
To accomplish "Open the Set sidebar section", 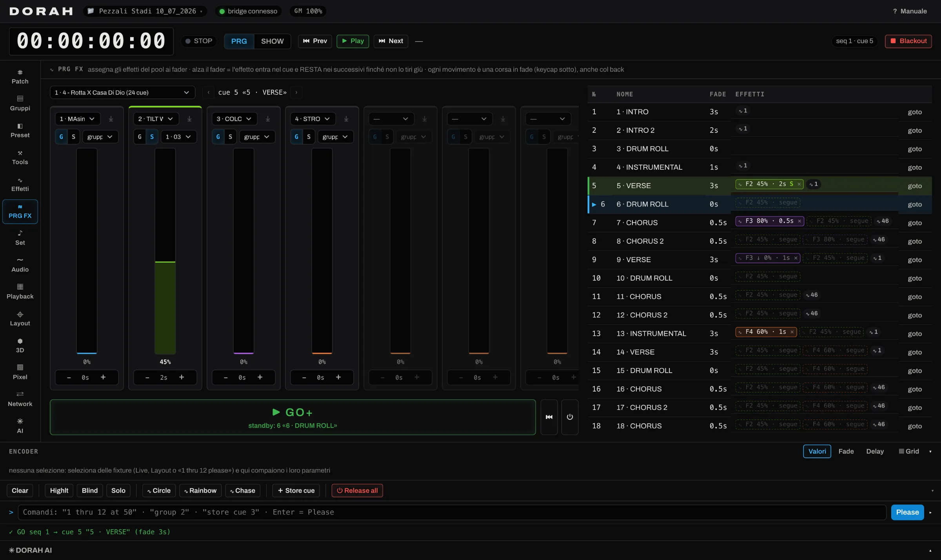I will click(x=20, y=238).
